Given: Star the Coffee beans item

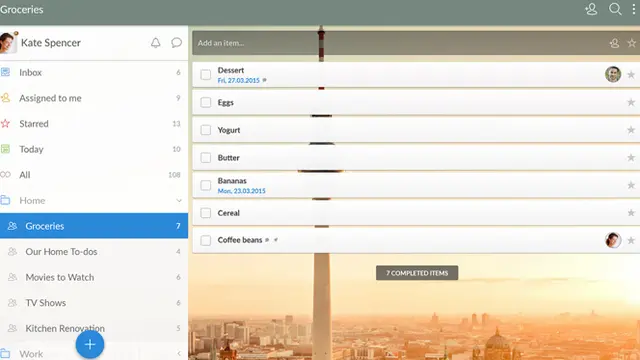Looking at the screenshot, I should click(x=631, y=240).
